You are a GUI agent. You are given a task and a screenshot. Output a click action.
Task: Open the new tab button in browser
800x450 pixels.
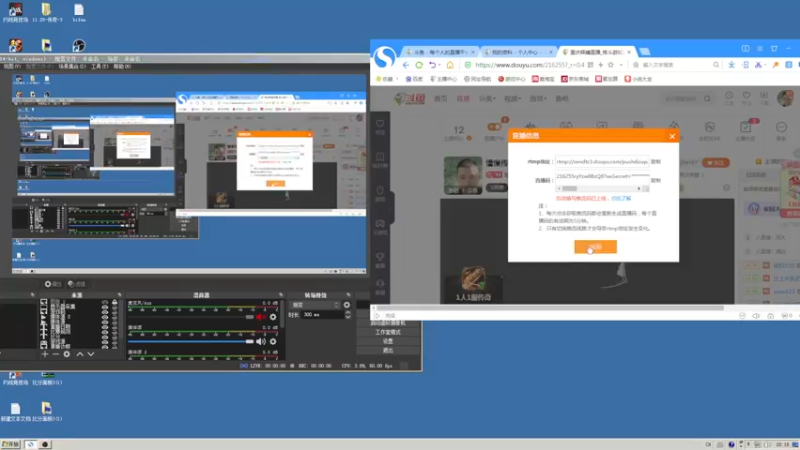coord(644,52)
